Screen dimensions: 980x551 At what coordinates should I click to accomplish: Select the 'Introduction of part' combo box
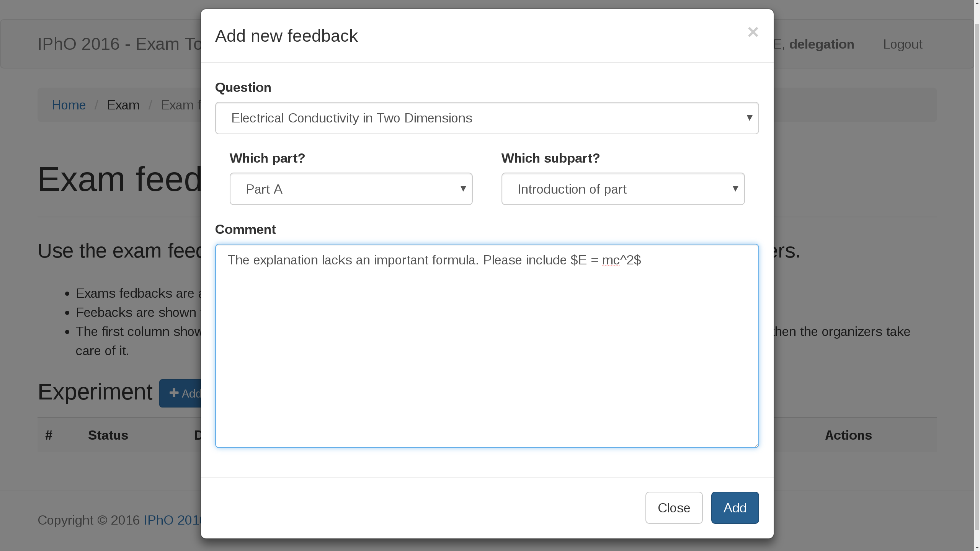622,189
